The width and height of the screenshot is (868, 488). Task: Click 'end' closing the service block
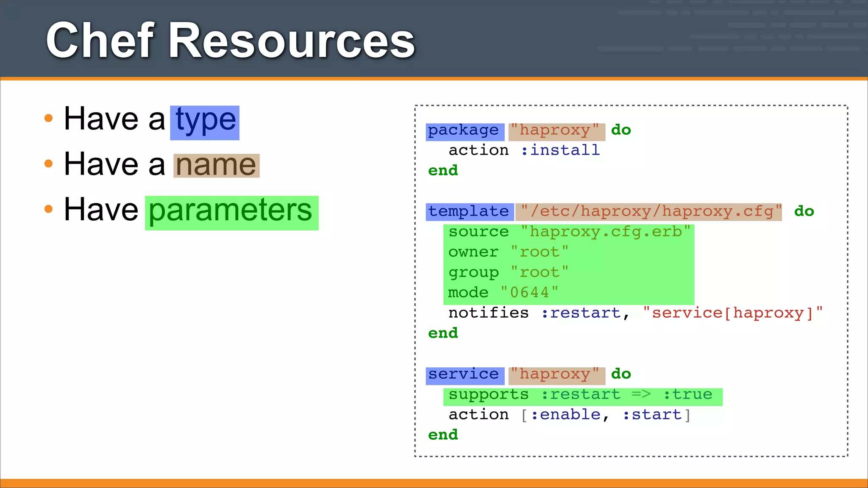pos(443,435)
